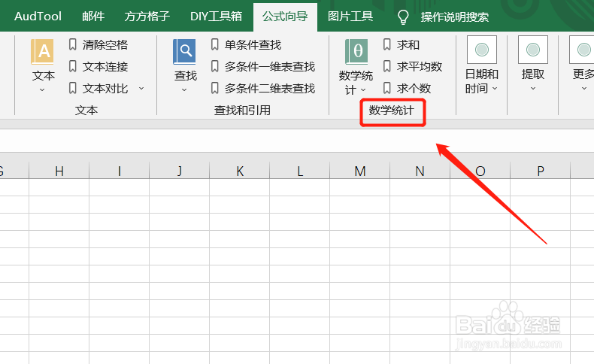Select column M header
This screenshot has height=364, width=594.
360,171
